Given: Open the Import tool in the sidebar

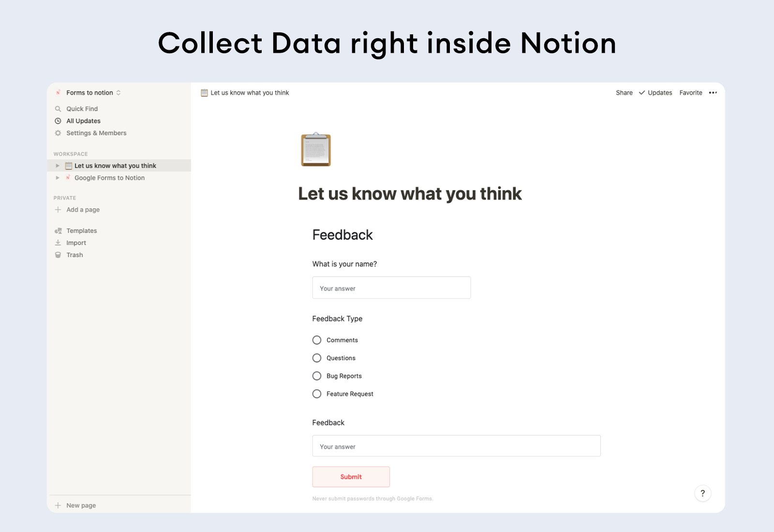Looking at the screenshot, I should click(x=76, y=242).
